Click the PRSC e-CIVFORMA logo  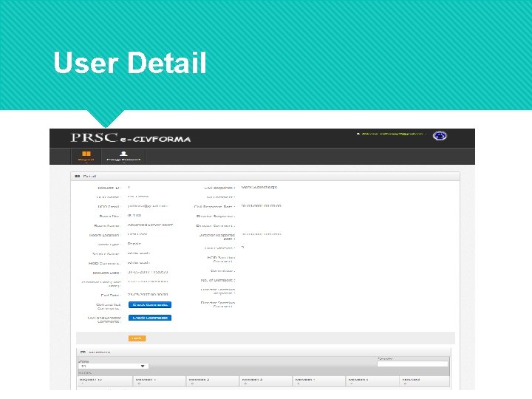131,137
